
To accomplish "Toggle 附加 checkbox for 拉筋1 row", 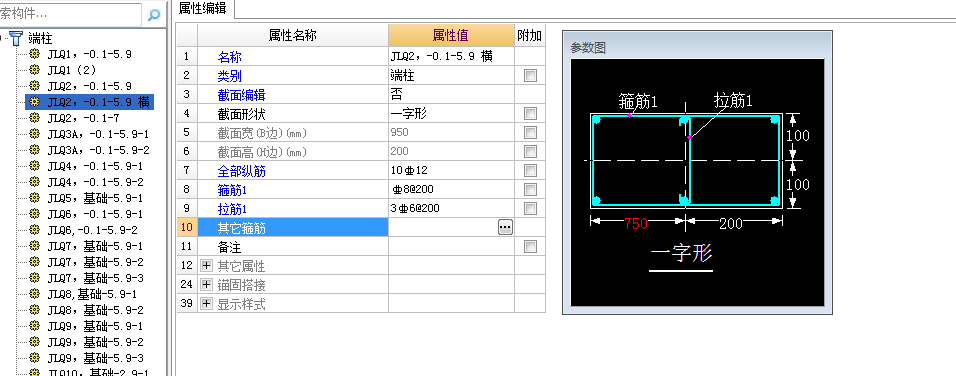I will (530, 208).
